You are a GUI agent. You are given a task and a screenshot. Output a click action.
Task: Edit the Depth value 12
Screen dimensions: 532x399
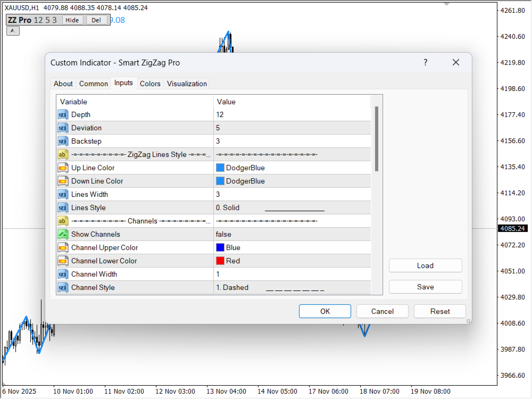(292, 115)
